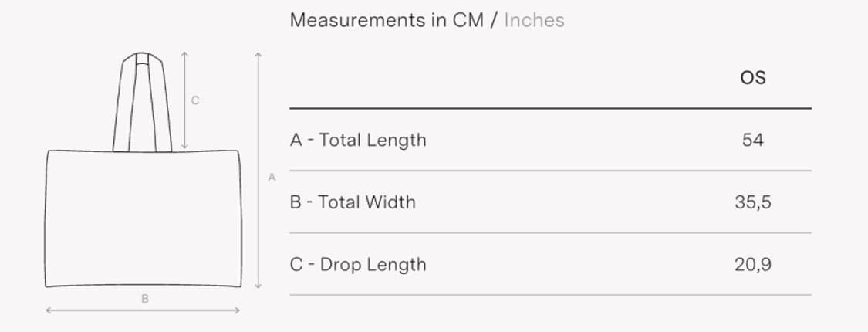Select the CM measurement unit
The width and height of the screenshot is (868, 332).
[x=468, y=20]
